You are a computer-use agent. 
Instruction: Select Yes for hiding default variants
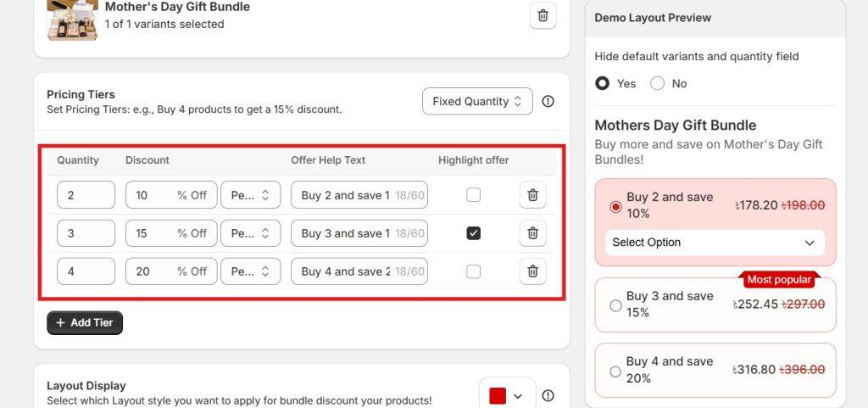point(603,84)
